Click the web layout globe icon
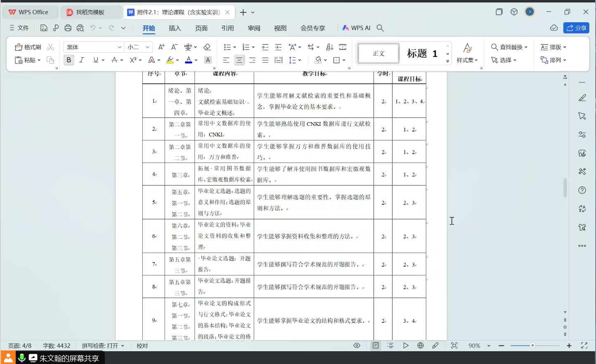The width and height of the screenshot is (596, 364). pyautogui.click(x=420, y=345)
